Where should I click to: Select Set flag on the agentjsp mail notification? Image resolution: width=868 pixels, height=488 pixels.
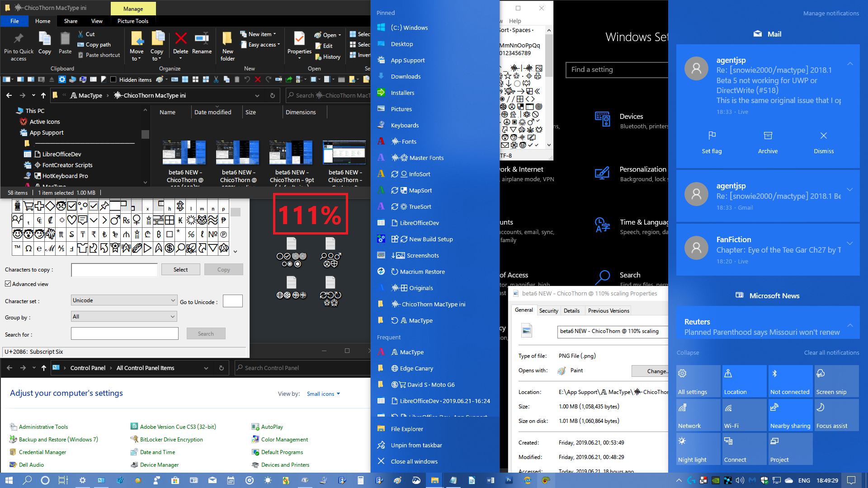pos(712,142)
